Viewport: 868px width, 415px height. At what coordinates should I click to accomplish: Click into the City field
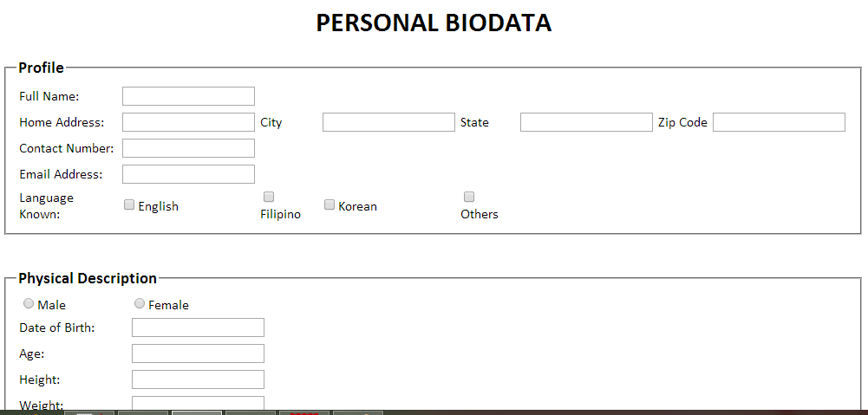click(x=388, y=122)
